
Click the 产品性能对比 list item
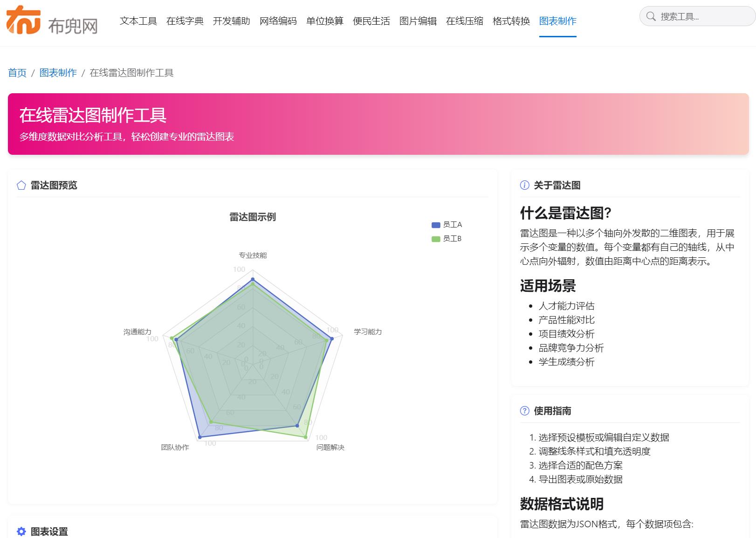(x=567, y=320)
